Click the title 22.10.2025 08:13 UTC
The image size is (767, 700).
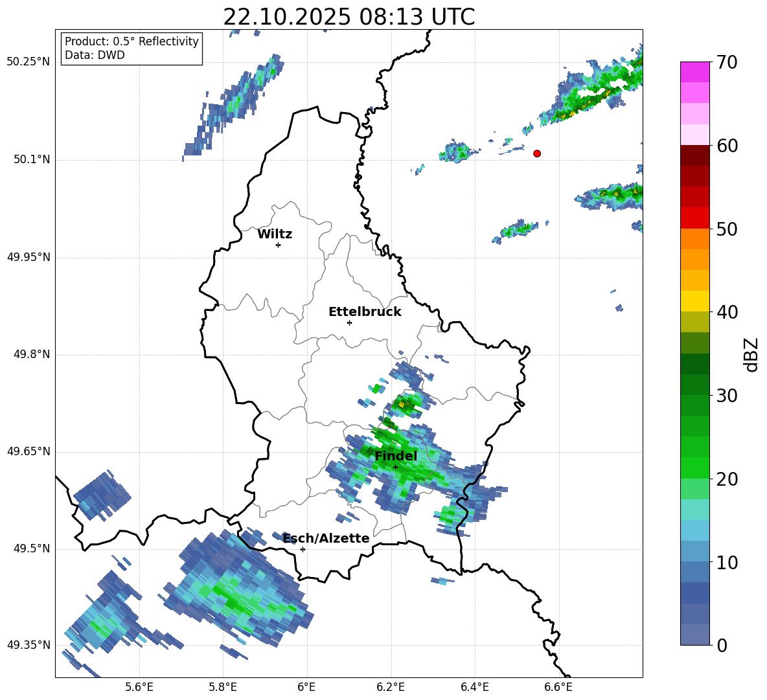349,17
